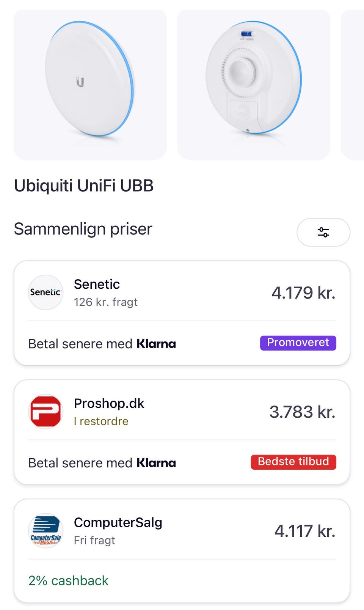Viewport: 364px width, 610px height.
Task: Show the partially visible third product image
Action: [353, 84]
